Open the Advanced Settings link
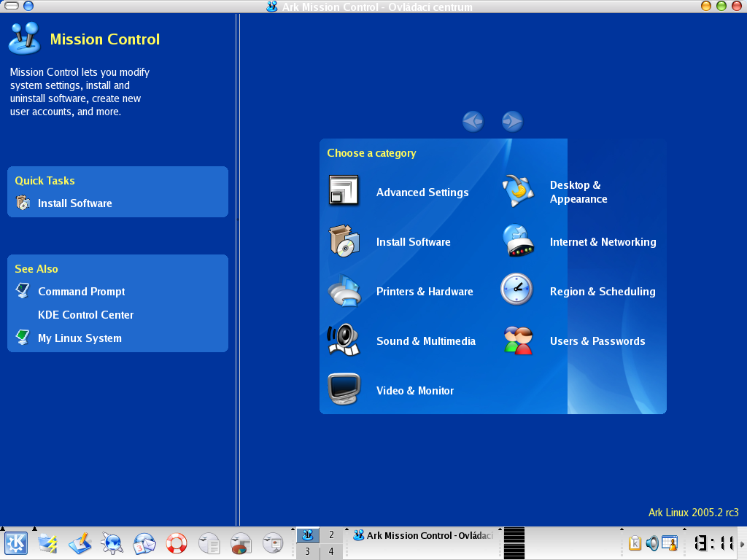The height and width of the screenshot is (560, 747). click(422, 192)
